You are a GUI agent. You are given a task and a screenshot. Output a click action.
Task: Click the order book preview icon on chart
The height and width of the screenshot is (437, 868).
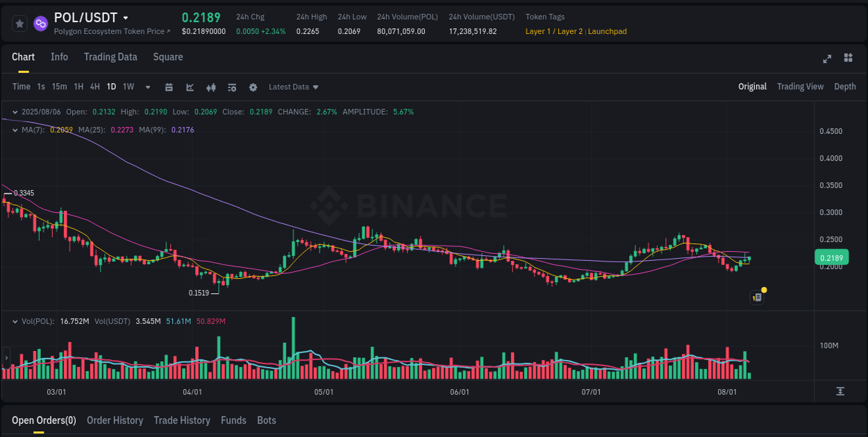756,297
